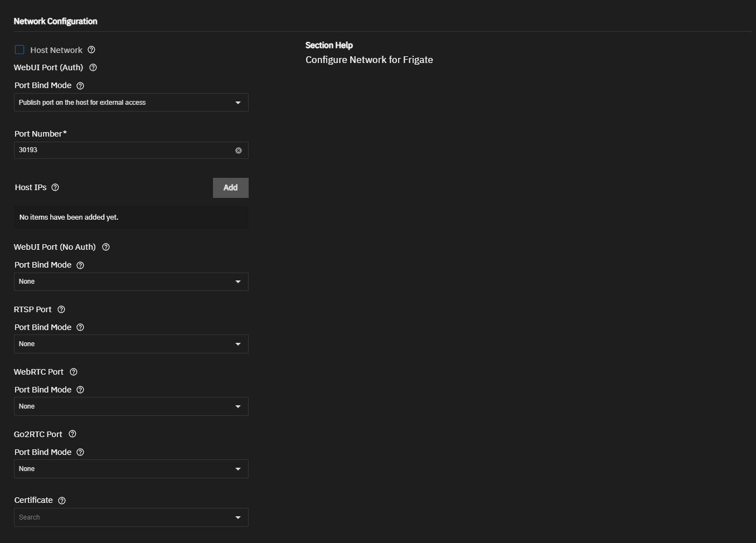
Task: Open WebUI Port (Auth) Port Bind Mode dropdown
Action: (131, 103)
